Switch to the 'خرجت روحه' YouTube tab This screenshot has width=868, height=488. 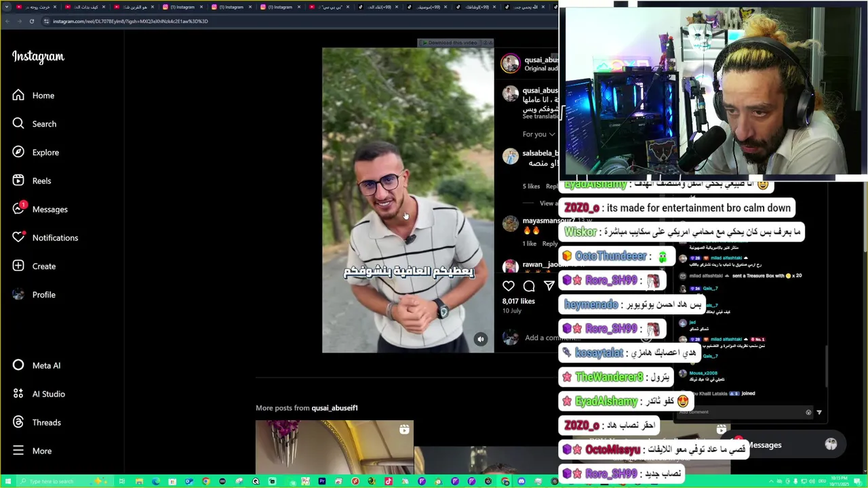[x=36, y=7]
